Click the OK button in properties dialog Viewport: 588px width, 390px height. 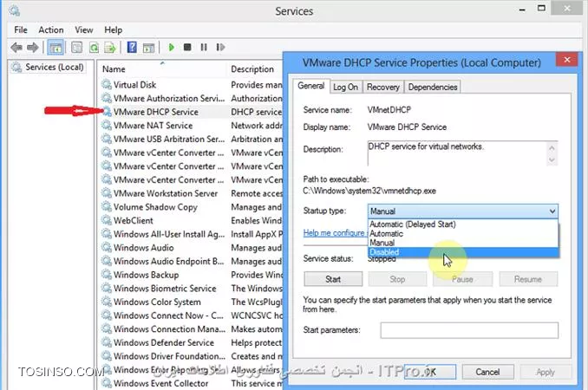430,372
